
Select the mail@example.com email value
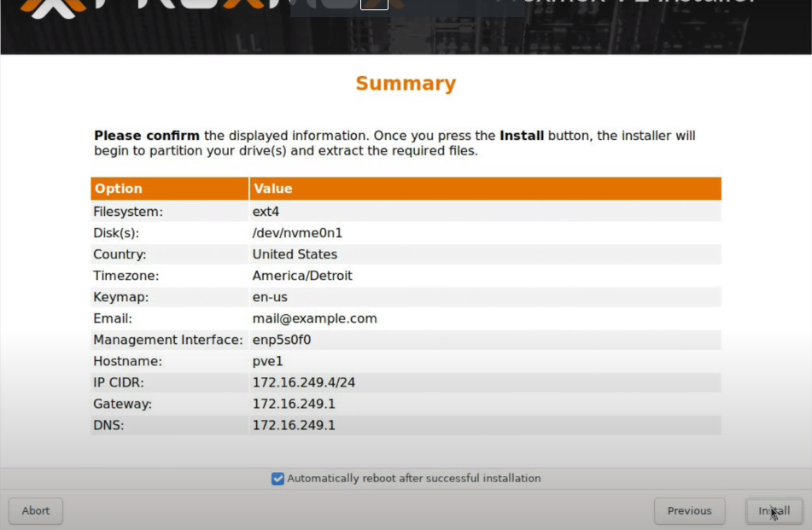314,318
